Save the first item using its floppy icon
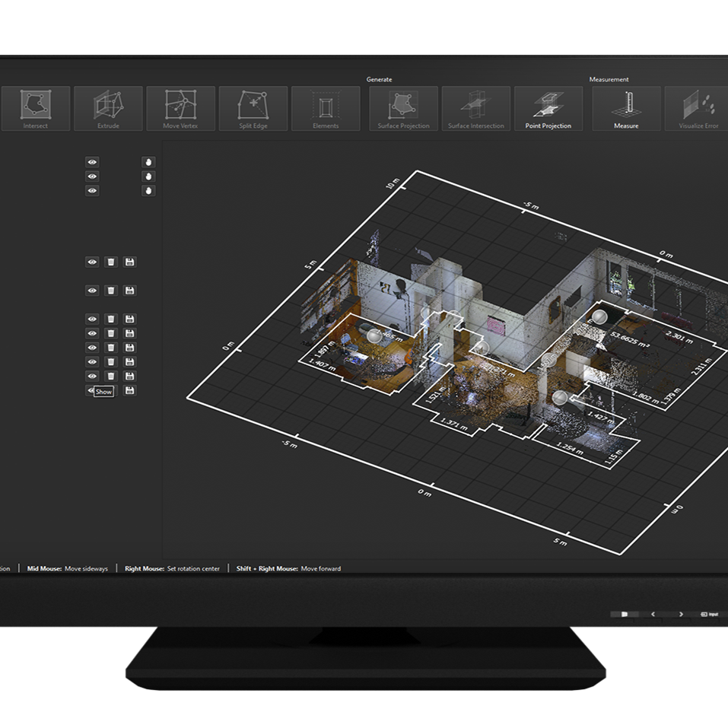The width and height of the screenshot is (728, 728). click(129, 262)
